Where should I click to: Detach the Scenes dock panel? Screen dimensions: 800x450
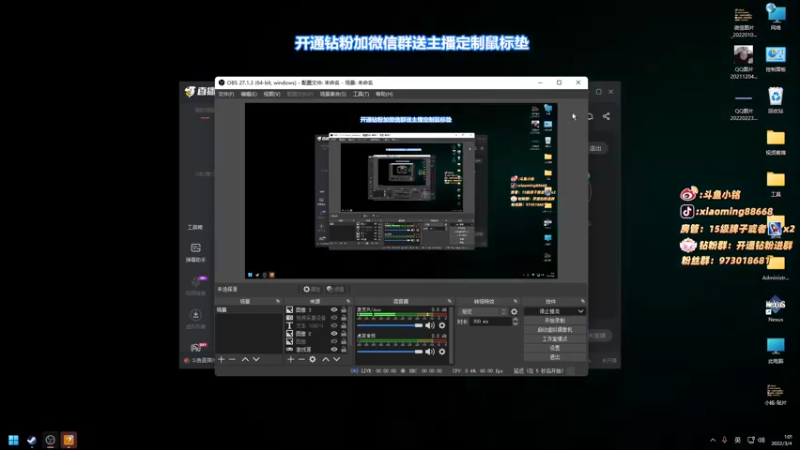coord(278,301)
